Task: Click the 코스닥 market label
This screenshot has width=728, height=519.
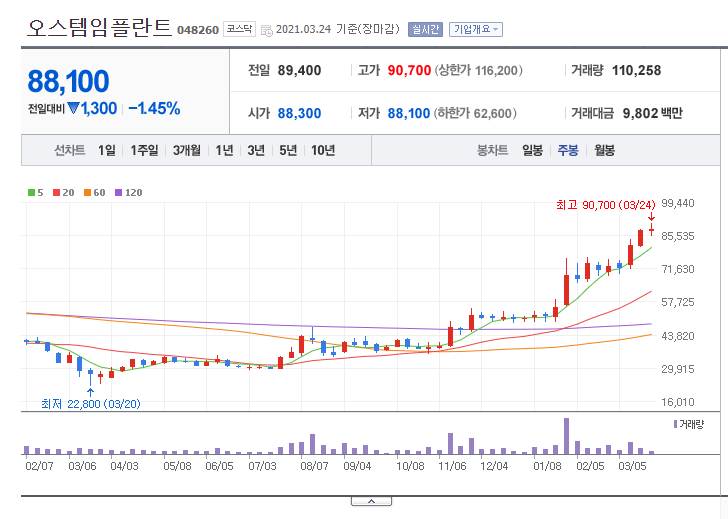Action: (x=239, y=29)
